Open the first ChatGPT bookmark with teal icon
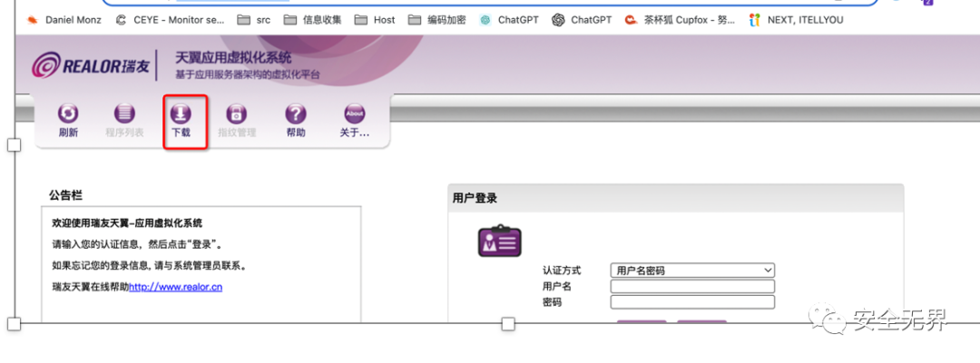This screenshot has height=363, width=980. coord(509,20)
